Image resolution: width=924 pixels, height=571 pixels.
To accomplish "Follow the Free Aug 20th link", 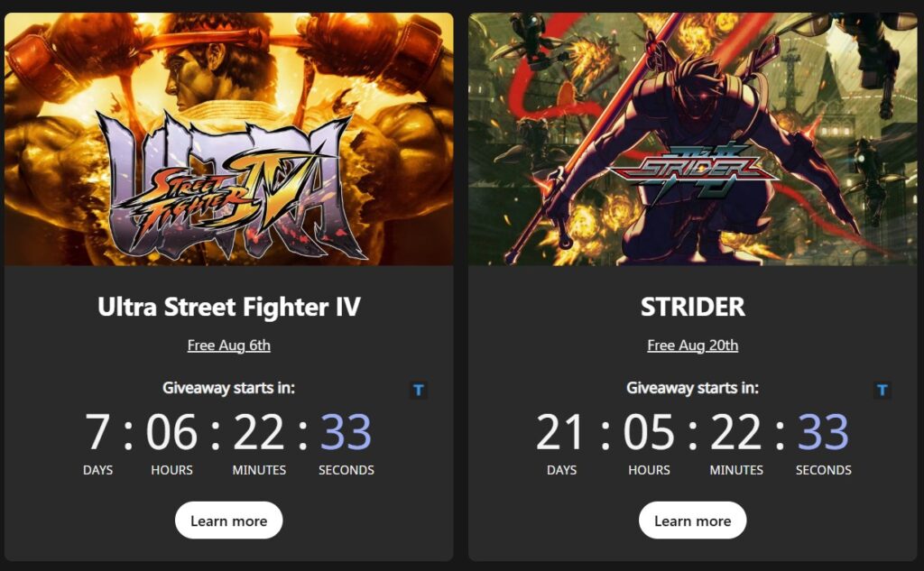I will pos(692,345).
